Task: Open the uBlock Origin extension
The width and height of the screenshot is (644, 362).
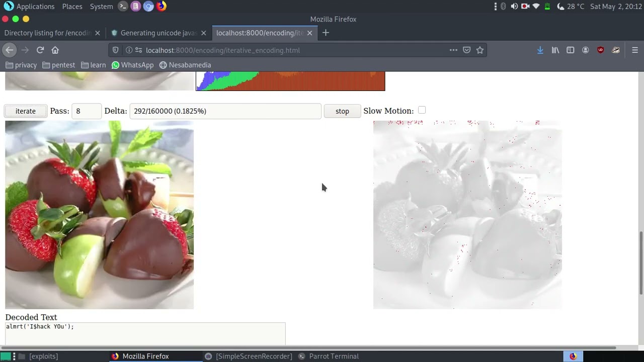Action: click(x=601, y=50)
